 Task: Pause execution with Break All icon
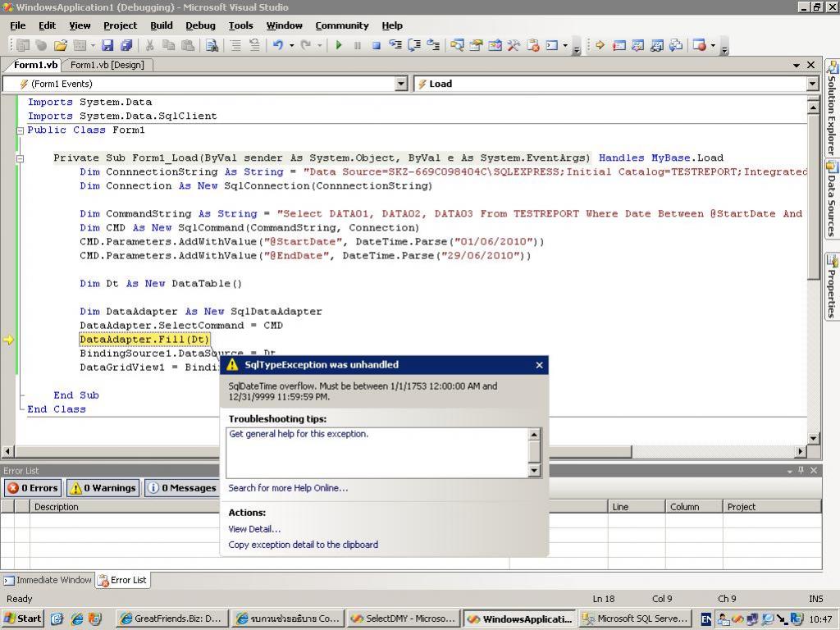tap(357, 46)
